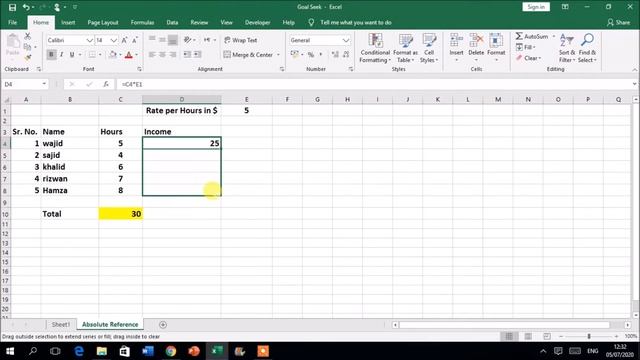Switch to Page Layout view in the status bar
Image resolution: width=640 pixels, height=360 pixels.
[528, 336]
